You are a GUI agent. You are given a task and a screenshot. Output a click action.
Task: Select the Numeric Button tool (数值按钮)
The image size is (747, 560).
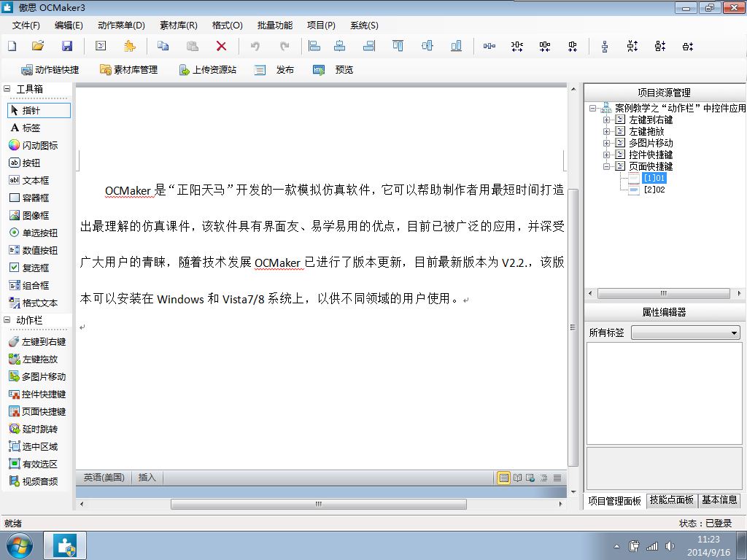(x=34, y=251)
